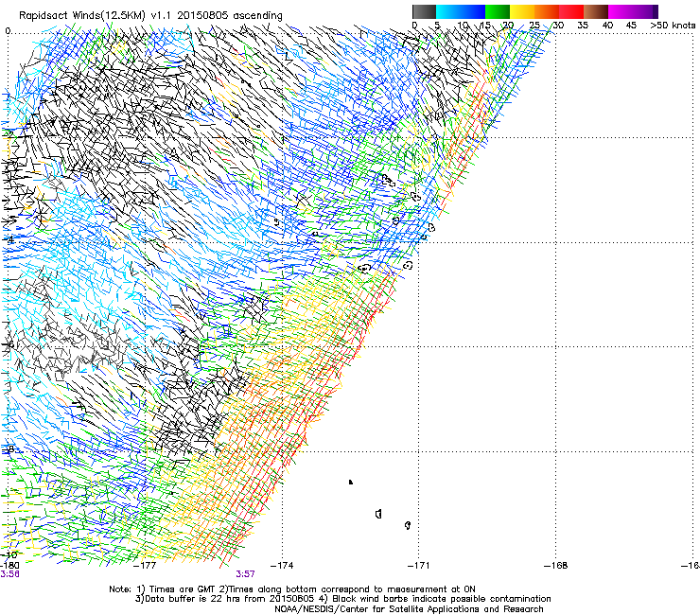
Task: Click the note line beginning 'Times are GMT'
Action: pos(292,589)
